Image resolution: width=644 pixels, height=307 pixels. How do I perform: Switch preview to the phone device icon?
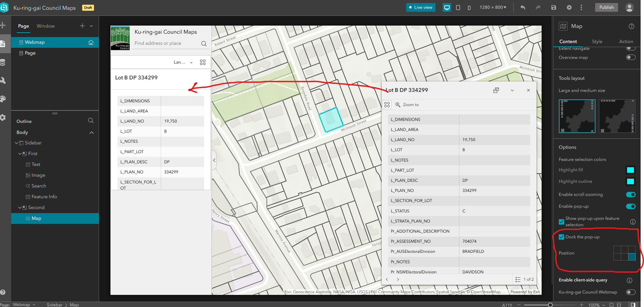click(x=469, y=7)
